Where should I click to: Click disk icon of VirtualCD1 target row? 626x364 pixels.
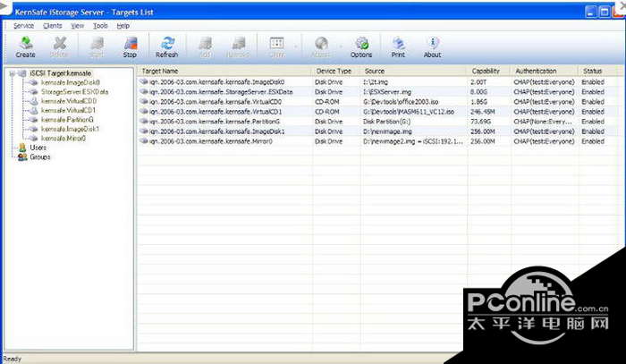coord(143,112)
